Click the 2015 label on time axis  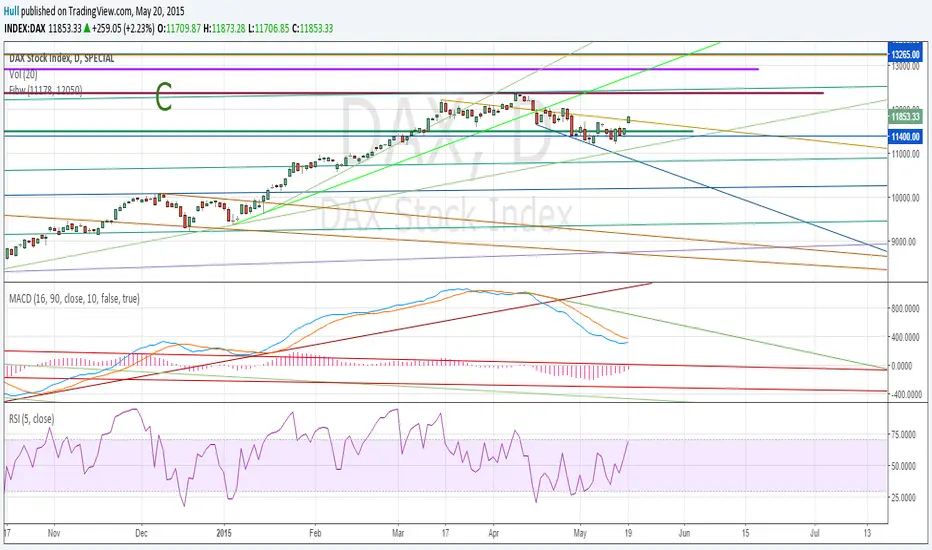point(223,533)
